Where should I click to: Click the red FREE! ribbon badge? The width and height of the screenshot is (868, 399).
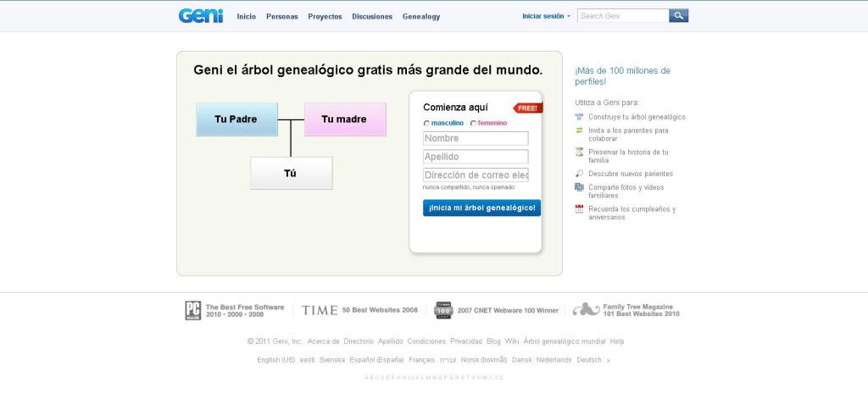527,108
